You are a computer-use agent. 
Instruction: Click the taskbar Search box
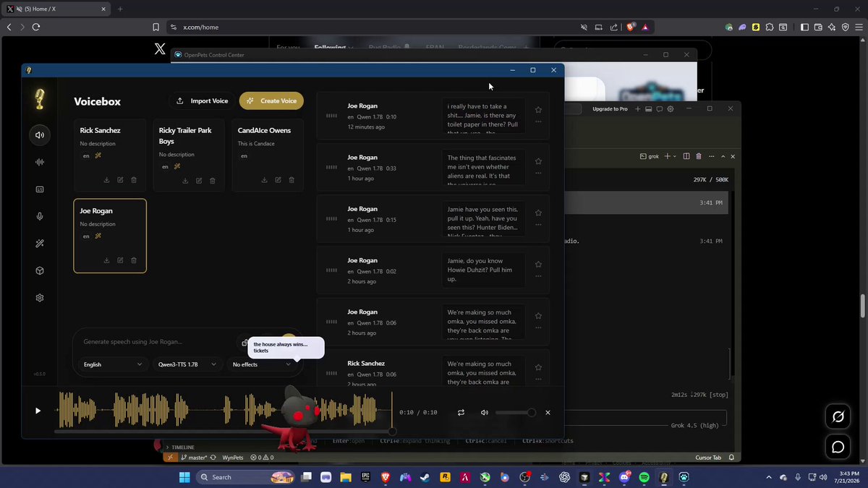244,477
